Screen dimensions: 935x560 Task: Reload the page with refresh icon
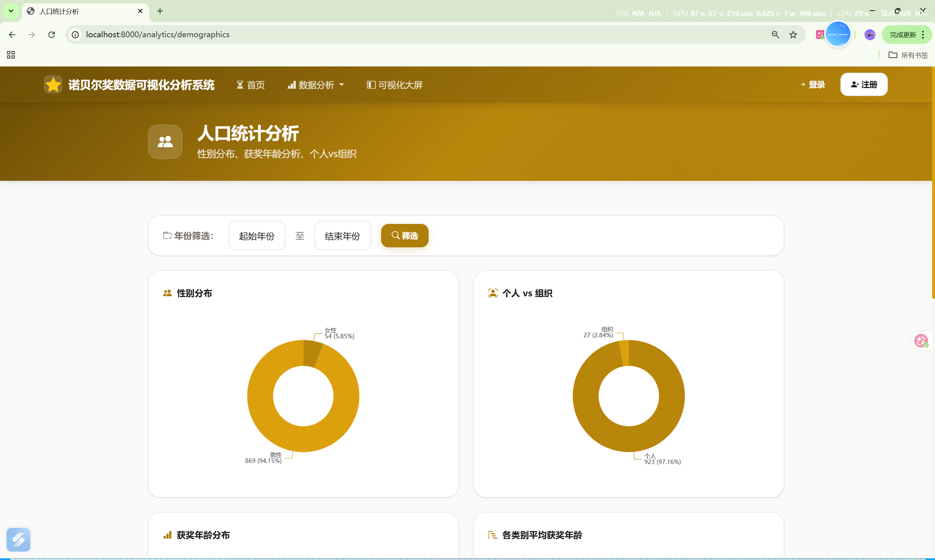tap(52, 35)
